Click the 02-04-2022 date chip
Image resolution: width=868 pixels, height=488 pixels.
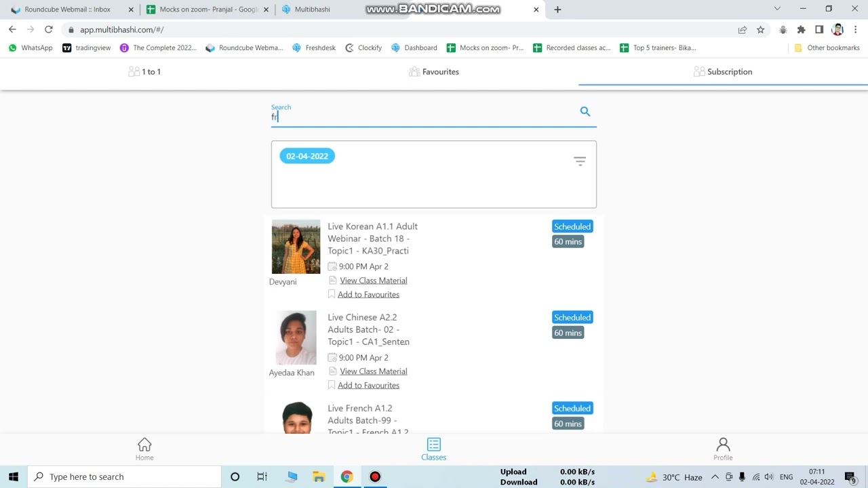[307, 157]
